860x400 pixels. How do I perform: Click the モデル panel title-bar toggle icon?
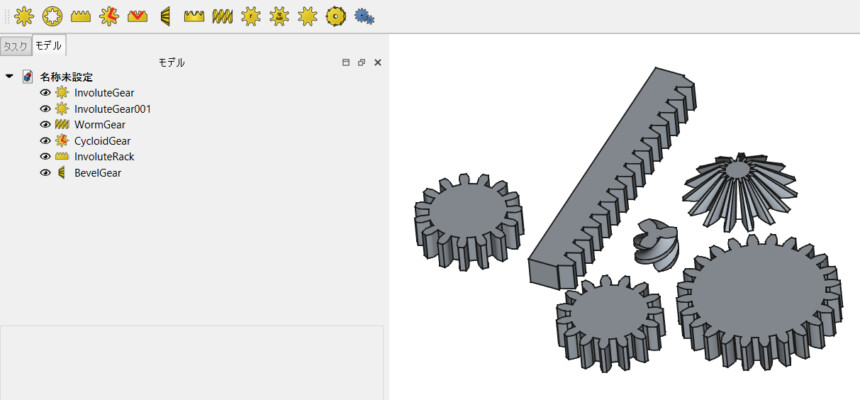pyautogui.click(x=346, y=63)
